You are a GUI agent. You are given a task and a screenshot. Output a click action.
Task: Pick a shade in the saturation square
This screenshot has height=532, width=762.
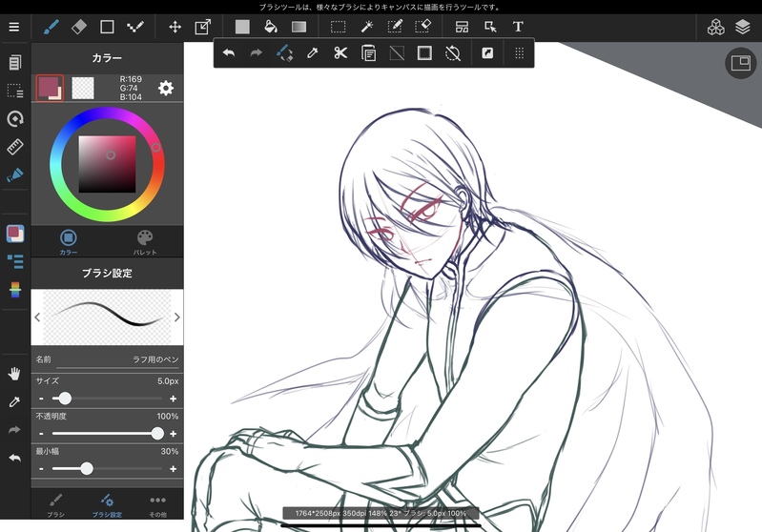108,164
